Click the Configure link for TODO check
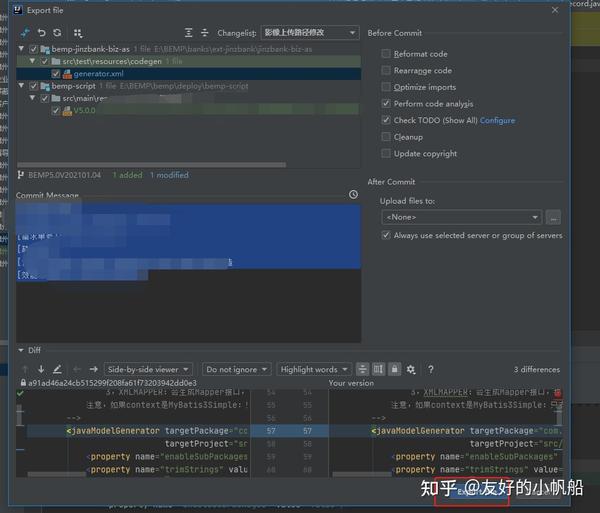The height and width of the screenshot is (513, 600). [x=497, y=121]
